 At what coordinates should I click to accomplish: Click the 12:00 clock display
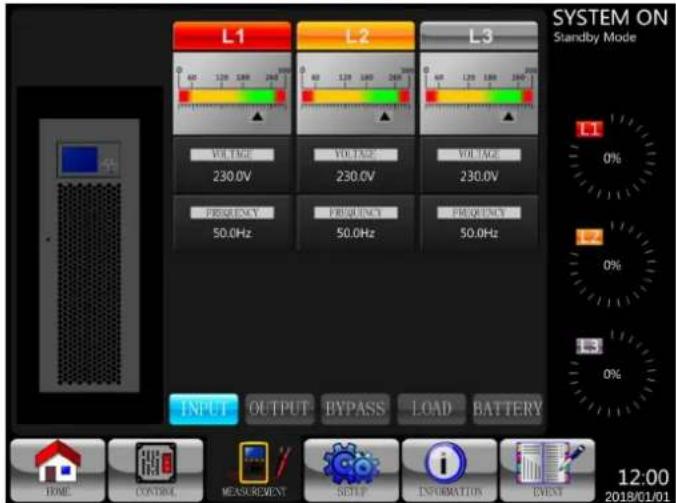tap(643, 478)
